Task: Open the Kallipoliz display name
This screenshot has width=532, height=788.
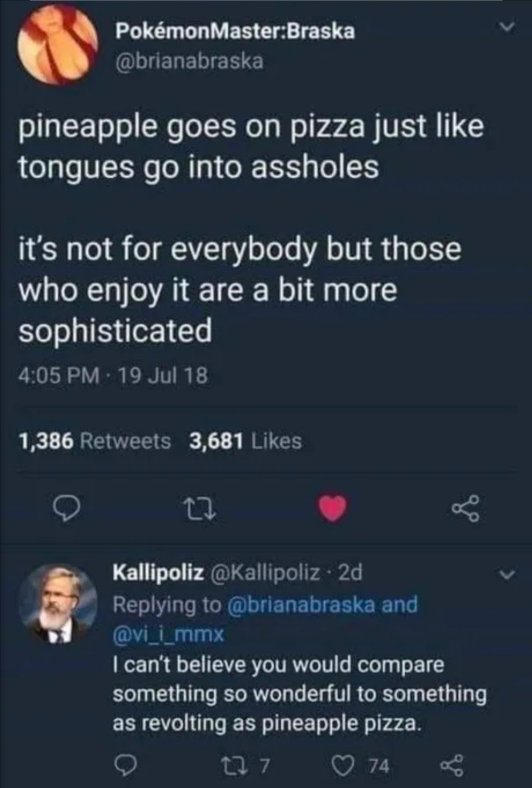Action: click(158, 572)
